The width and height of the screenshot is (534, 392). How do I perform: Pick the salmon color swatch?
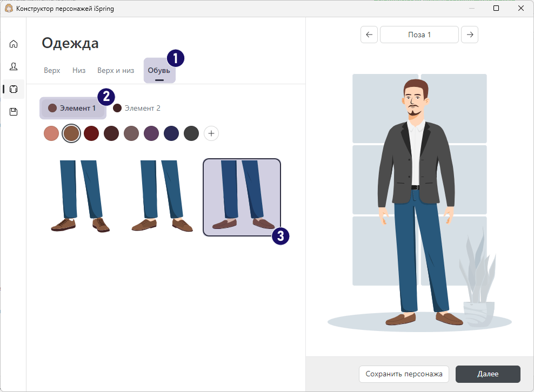51,133
